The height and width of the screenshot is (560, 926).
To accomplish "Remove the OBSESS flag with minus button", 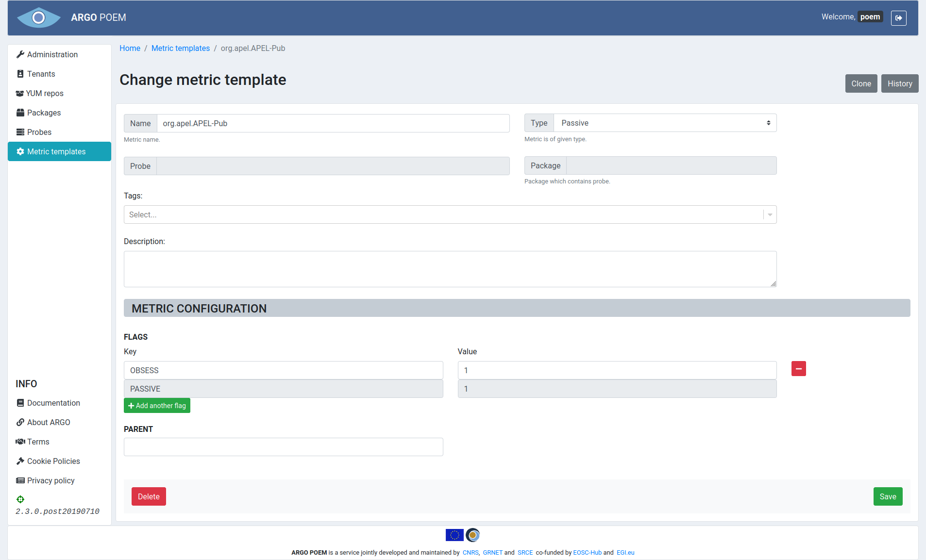I will pos(799,369).
